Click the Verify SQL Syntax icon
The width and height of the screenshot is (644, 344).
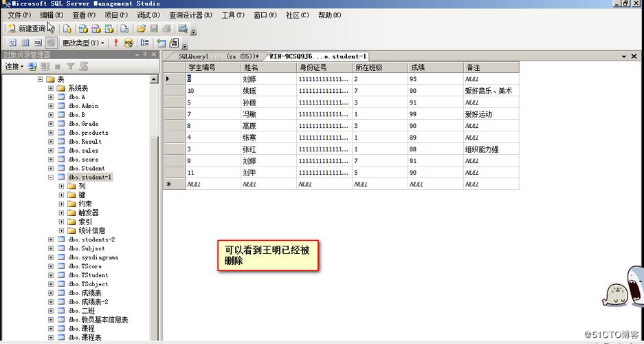[129, 43]
